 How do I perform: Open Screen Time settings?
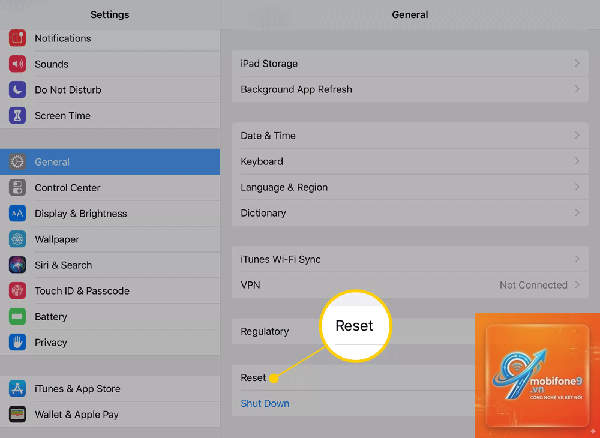point(110,116)
